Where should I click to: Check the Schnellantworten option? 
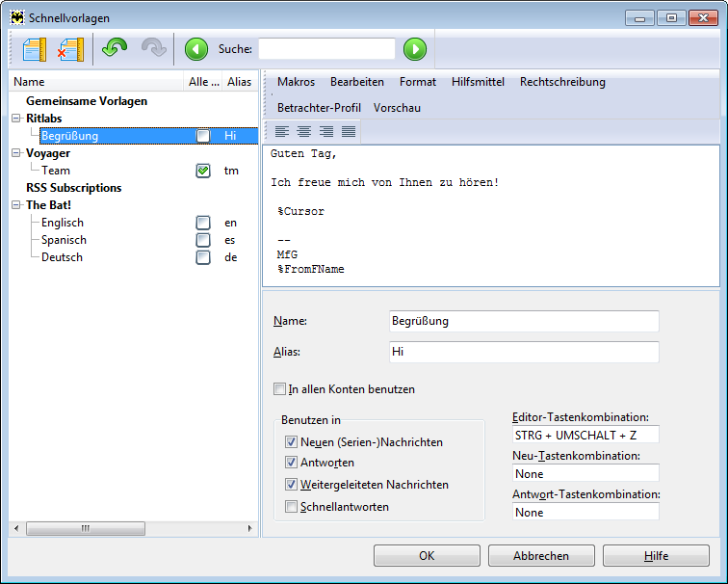292,506
